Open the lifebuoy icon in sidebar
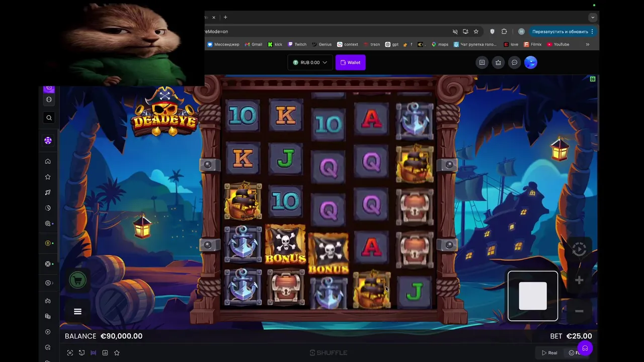The image size is (644, 362). coord(48,264)
